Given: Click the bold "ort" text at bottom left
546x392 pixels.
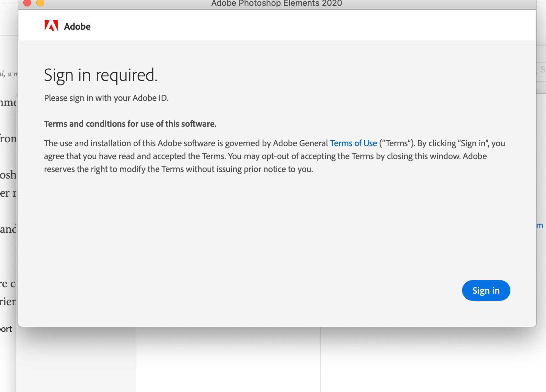Looking at the screenshot, I should coord(6,329).
